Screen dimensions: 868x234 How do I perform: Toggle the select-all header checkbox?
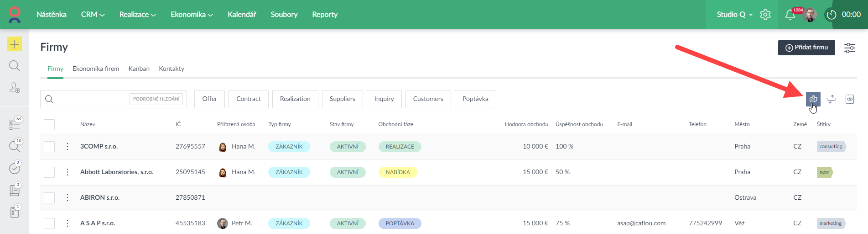coord(49,124)
